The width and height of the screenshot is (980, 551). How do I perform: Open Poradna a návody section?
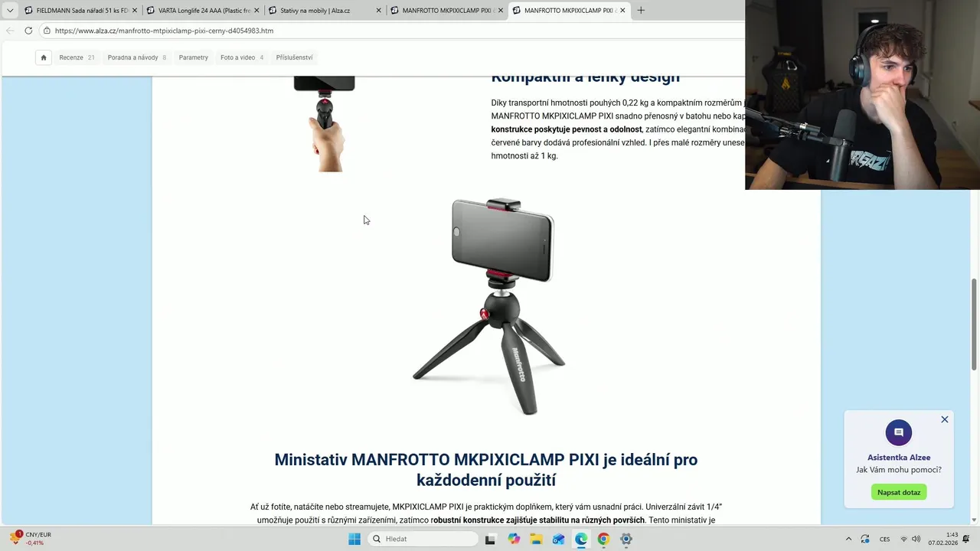coord(136,57)
